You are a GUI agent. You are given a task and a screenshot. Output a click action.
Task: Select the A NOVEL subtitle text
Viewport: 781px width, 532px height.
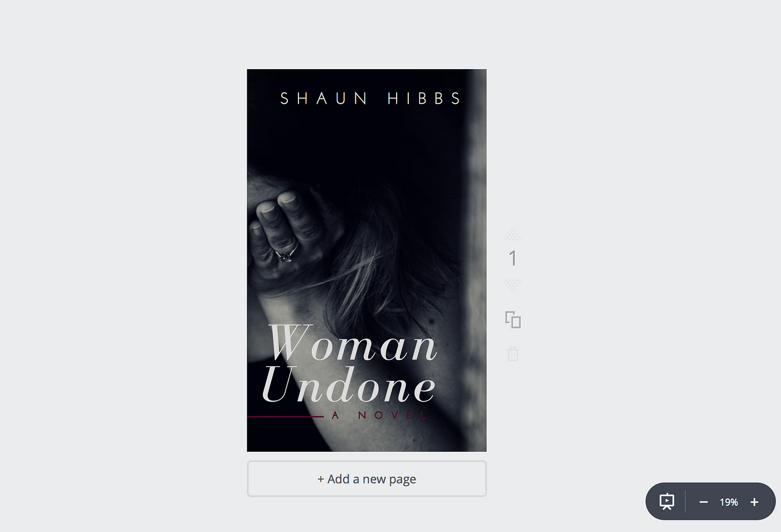pos(379,415)
